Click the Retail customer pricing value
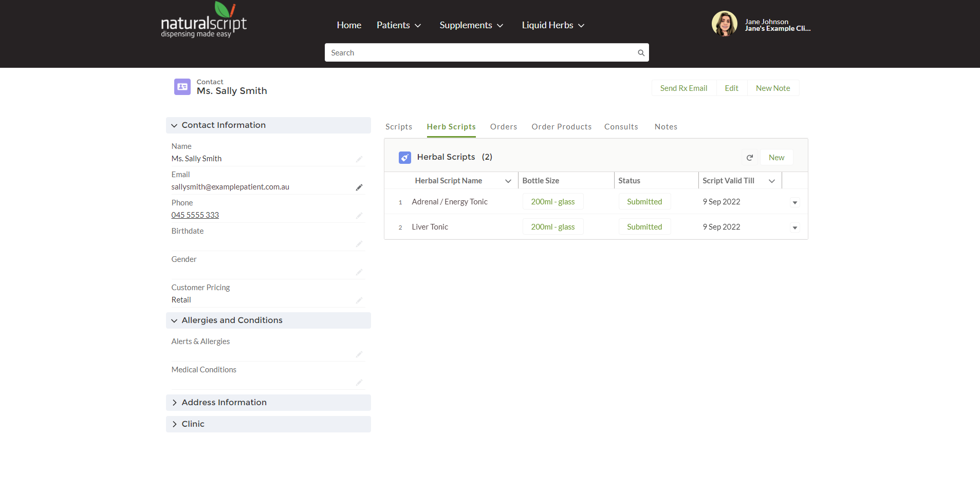The image size is (980, 493). pyautogui.click(x=181, y=300)
